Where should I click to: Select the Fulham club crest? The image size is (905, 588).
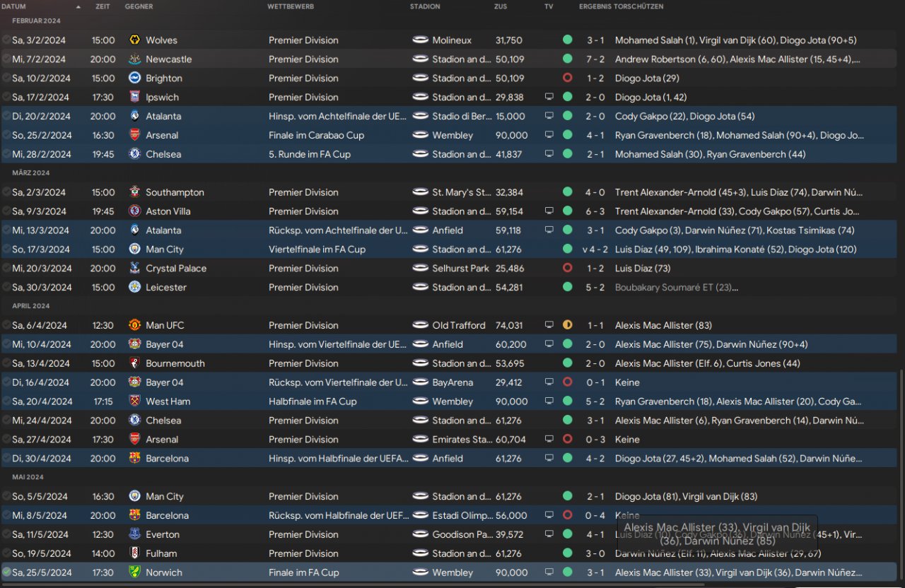click(134, 554)
